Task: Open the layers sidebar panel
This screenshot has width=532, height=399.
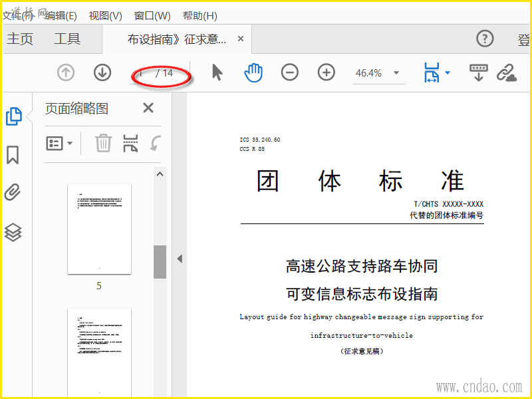Action: pos(13,232)
